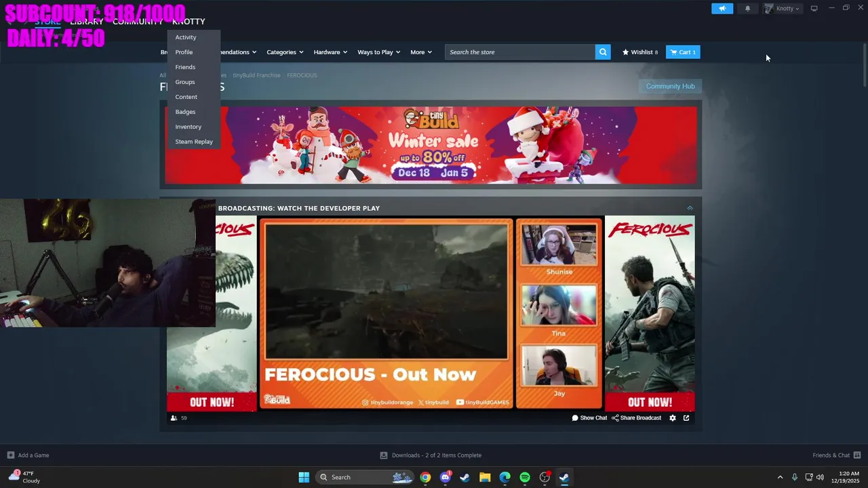Click the right FEROCIOUS Out Now soldier artwork
868x488 pixels.
click(x=650, y=313)
